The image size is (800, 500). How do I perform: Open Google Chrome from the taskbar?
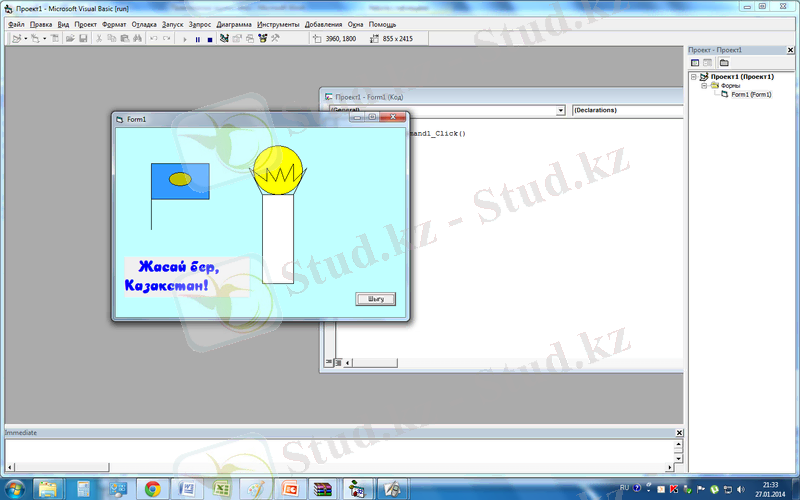coord(153,489)
